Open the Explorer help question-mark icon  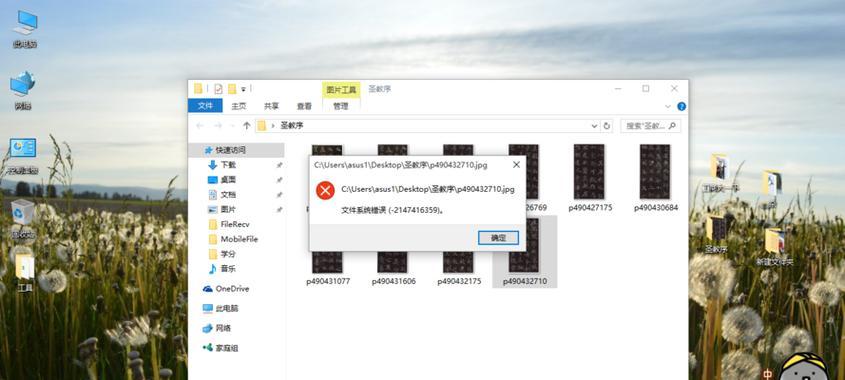click(681, 106)
